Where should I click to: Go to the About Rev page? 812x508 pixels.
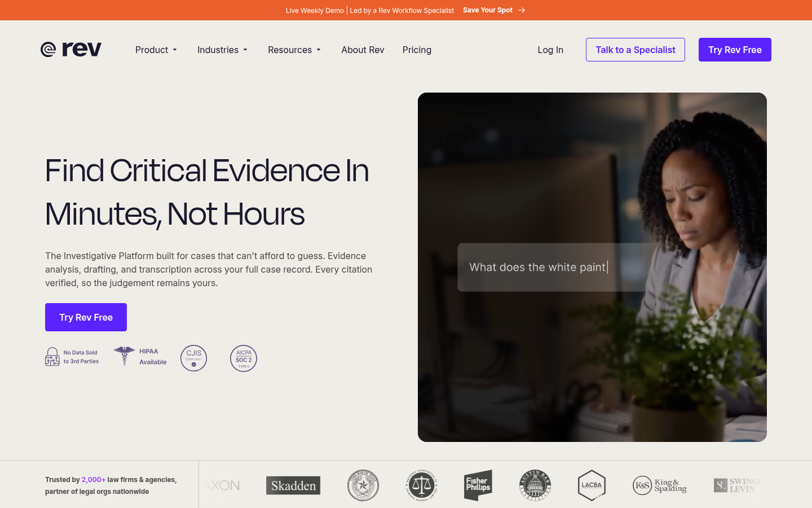(x=363, y=50)
